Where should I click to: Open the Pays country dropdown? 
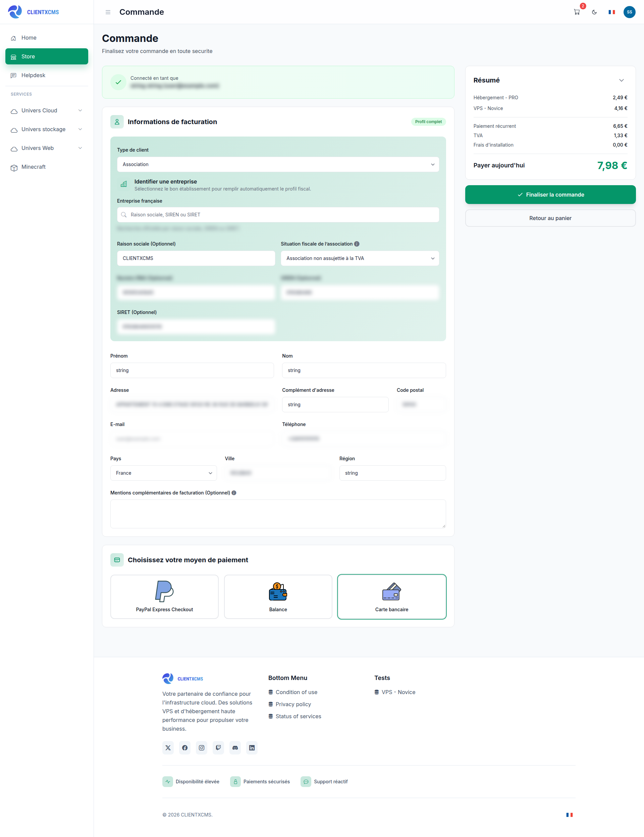[164, 473]
